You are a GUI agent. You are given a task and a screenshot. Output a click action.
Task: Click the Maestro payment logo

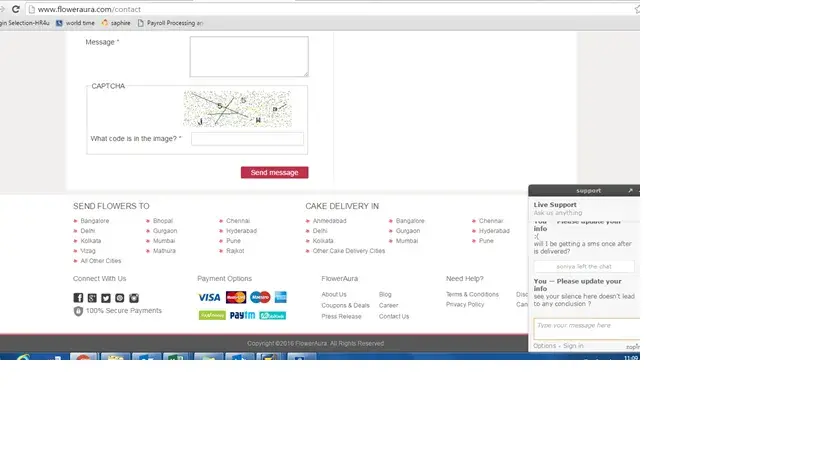[260, 297]
